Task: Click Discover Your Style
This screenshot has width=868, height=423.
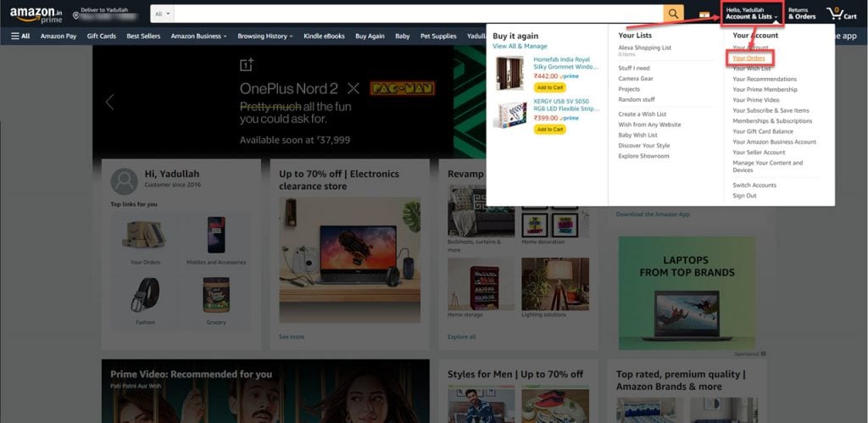Action: 644,146
